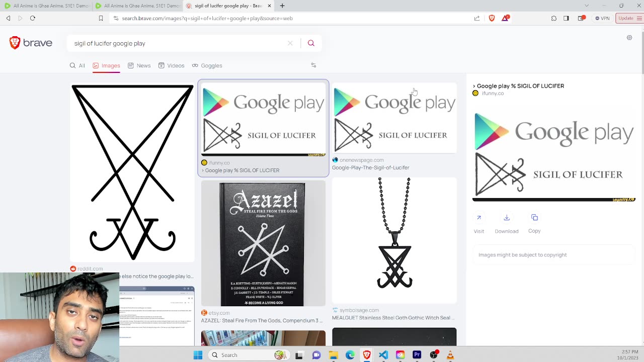Image resolution: width=644 pixels, height=362 pixels.
Task: Open the preview panel title link
Action: coord(518,86)
